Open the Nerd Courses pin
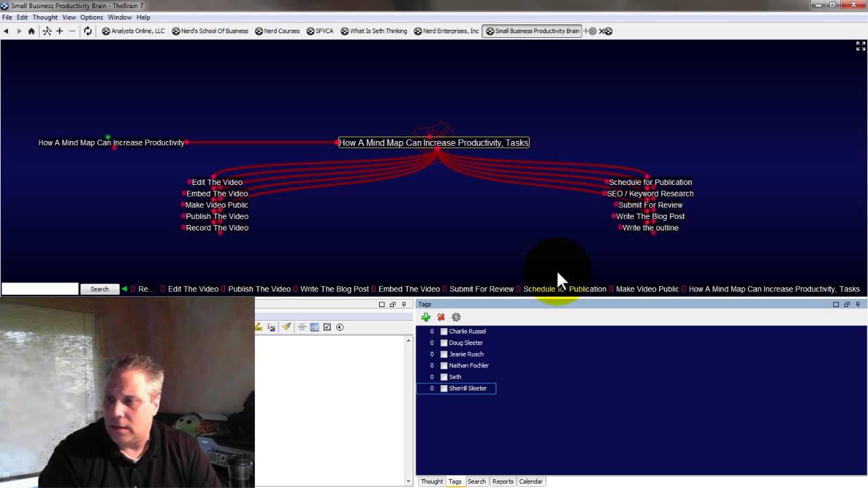The height and width of the screenshot is (488, 868). click(x=277, y=31)
